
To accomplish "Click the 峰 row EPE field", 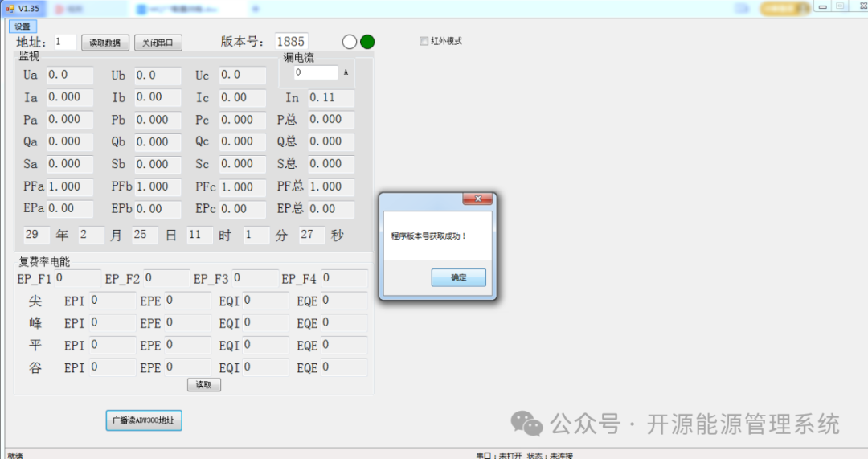I will [187, 323].
